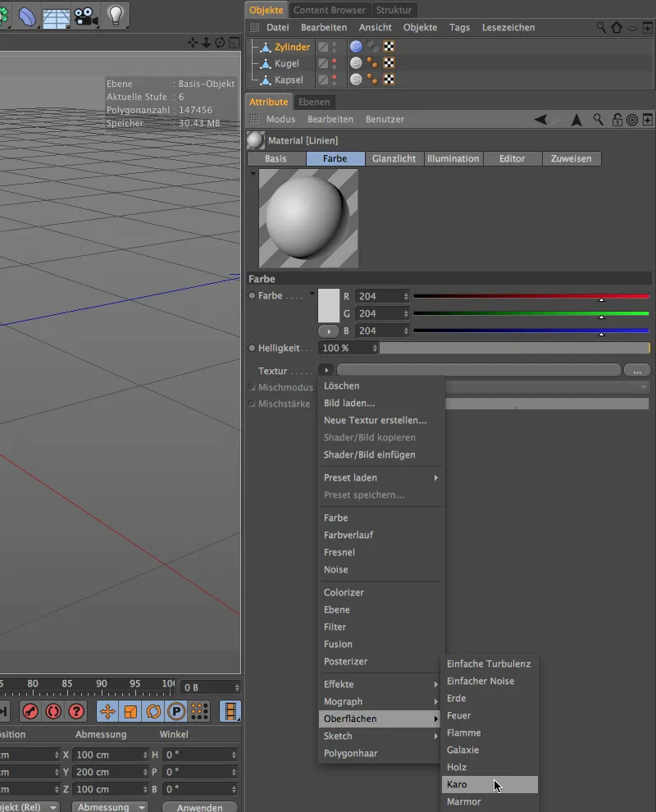Toggle position recording move icon
This screenshot has height=812, width=656.
point(107,711)
